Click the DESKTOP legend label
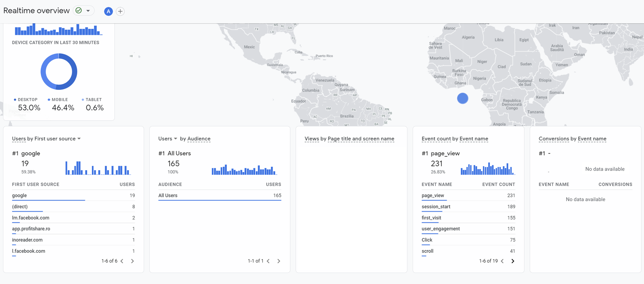644x284 pixels. (x=28, y=100)
